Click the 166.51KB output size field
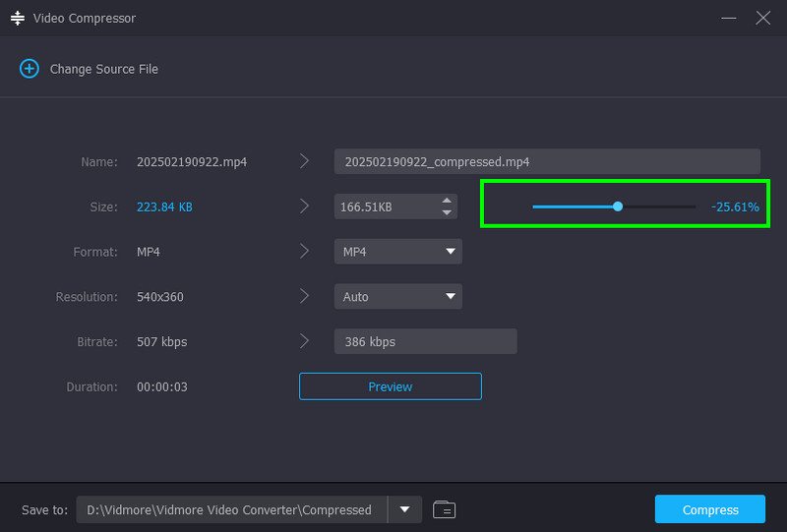The width and height of the screenshot is (787, 532). [387, 207]
